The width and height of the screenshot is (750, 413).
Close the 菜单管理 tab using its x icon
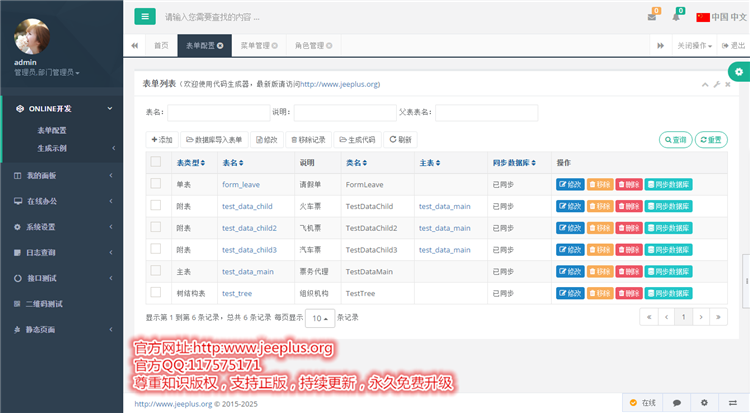click(x=274, y=46)
